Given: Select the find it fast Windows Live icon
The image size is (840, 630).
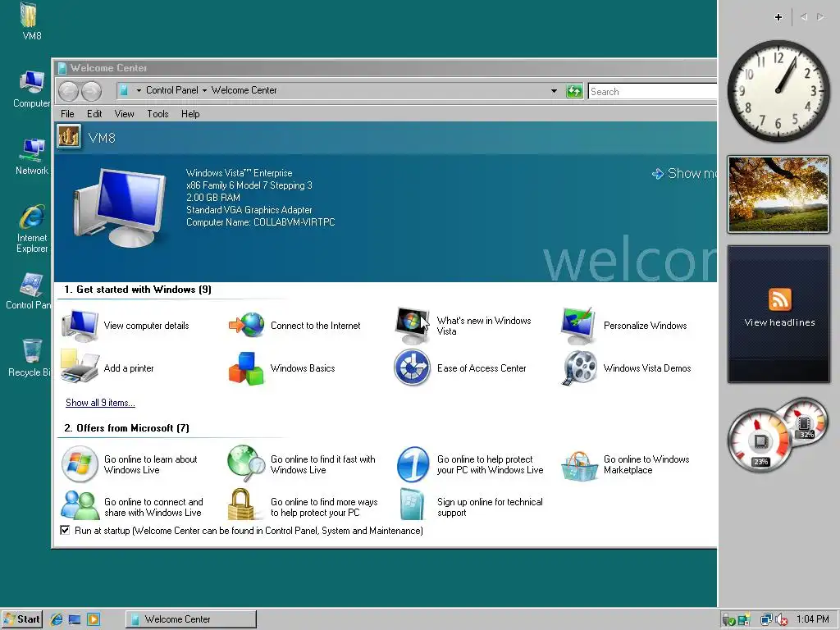Looking at the screenshot, I should (246, 463).
